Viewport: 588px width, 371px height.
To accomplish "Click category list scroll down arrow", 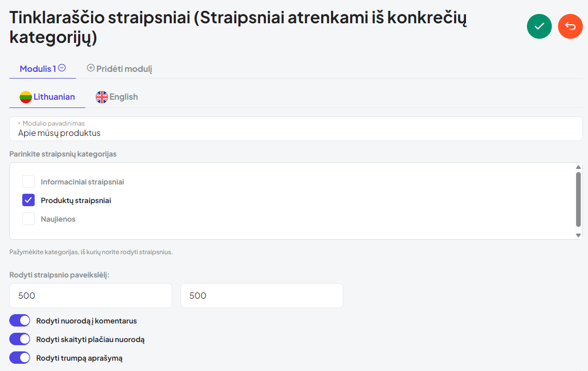I will point(578,235).
